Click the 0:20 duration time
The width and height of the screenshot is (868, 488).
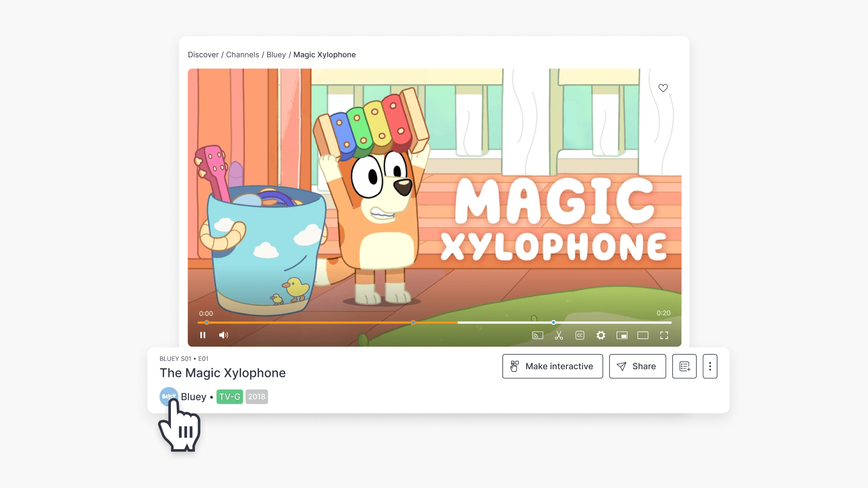(664, 313)
